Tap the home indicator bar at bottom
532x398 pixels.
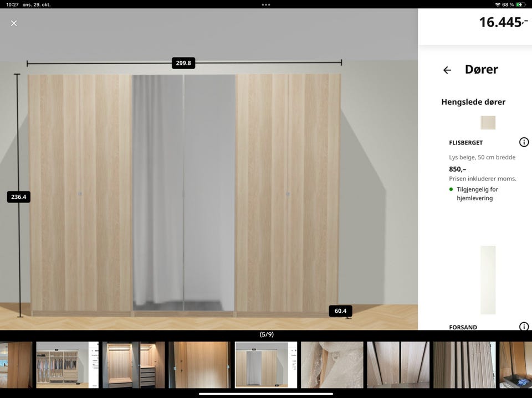(266, 394)
